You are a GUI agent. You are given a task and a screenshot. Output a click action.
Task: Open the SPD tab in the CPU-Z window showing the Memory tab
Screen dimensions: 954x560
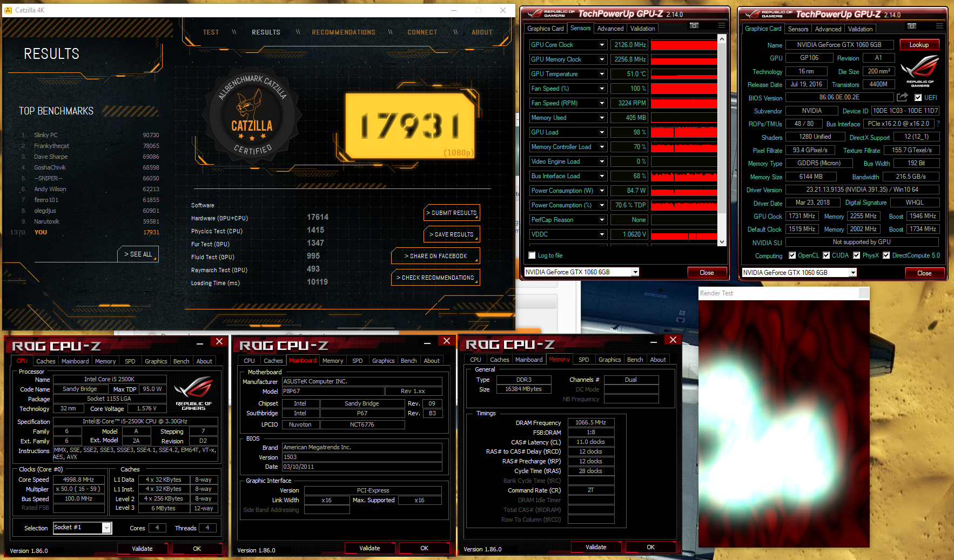[x=584, y=360]
